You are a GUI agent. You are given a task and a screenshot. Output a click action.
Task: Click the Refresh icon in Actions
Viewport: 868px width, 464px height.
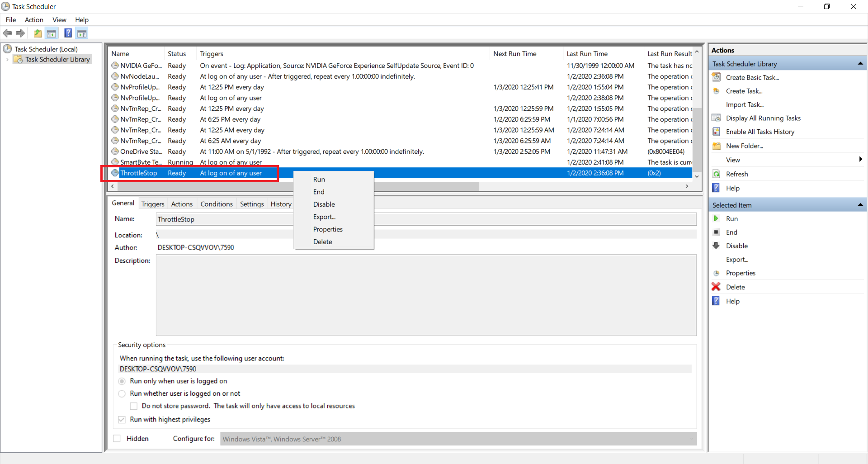(717, 174)
